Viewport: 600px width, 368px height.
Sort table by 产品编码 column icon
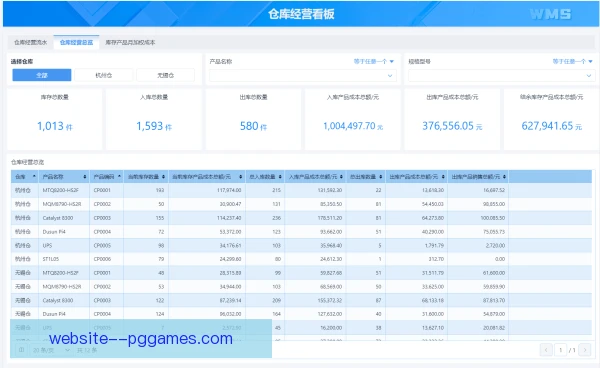(119, 176)
